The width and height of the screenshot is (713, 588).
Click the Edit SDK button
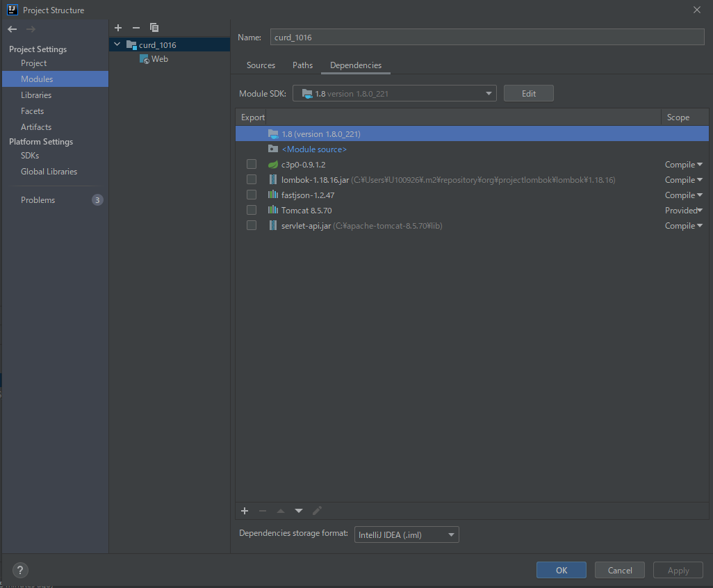(x=528, y=93)
